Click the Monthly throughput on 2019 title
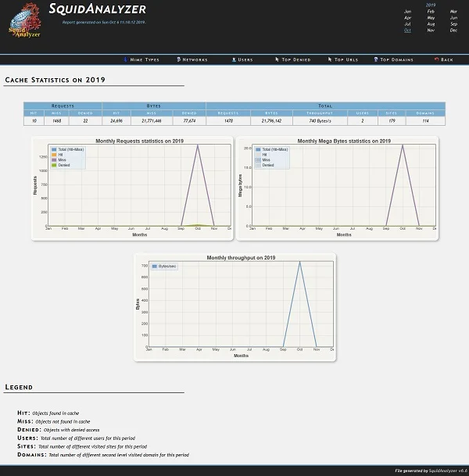 pyautogui.click(x=241, y=257)
